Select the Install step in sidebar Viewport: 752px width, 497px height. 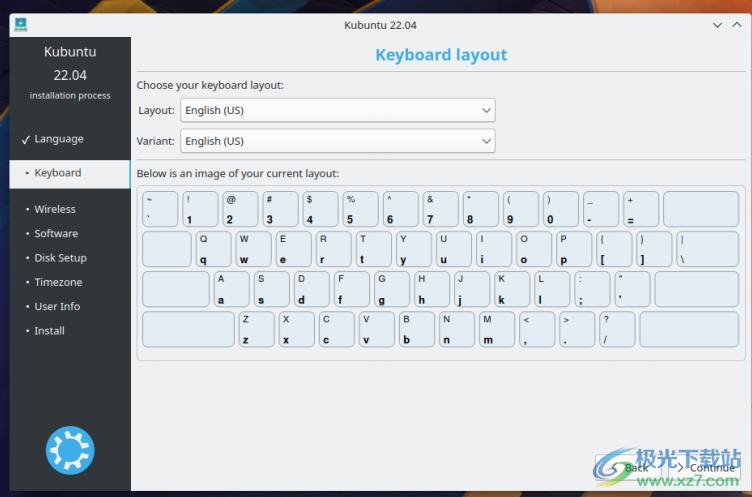(49, 331)
